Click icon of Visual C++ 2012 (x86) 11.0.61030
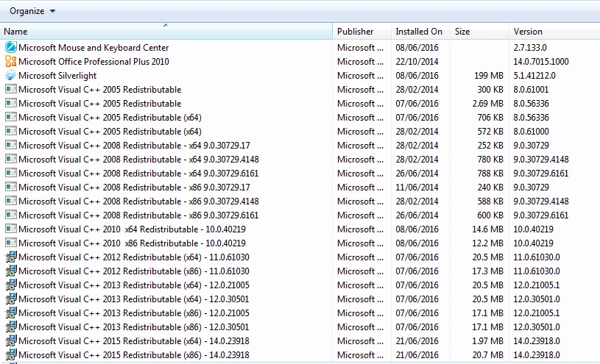The width and height of the screenshot is (600, 364). click(11, 271)
